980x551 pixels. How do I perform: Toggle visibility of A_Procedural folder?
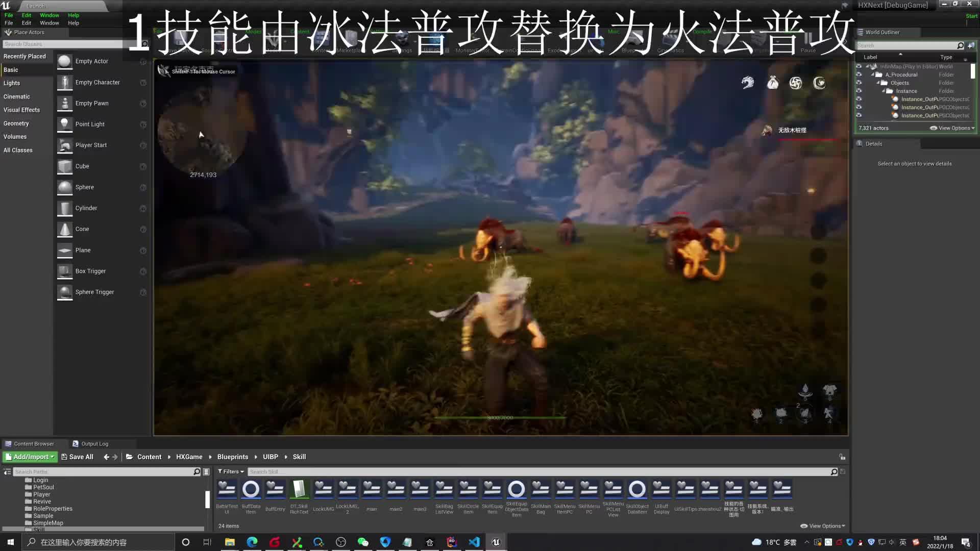tap(859, 74)
